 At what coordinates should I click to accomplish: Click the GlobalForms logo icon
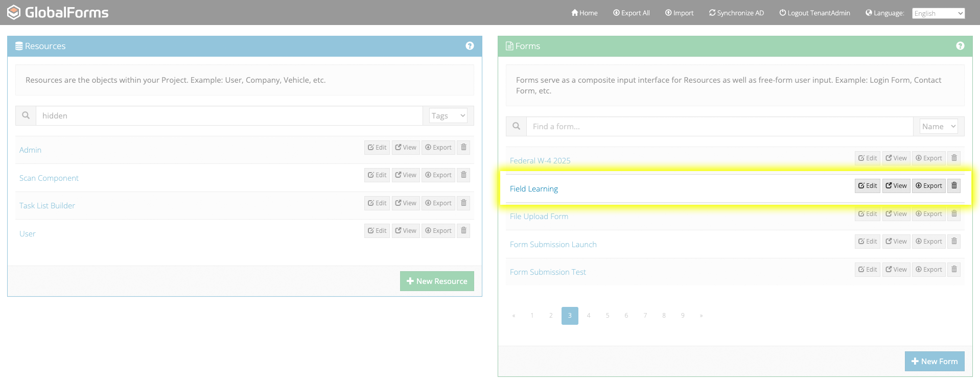14,12
